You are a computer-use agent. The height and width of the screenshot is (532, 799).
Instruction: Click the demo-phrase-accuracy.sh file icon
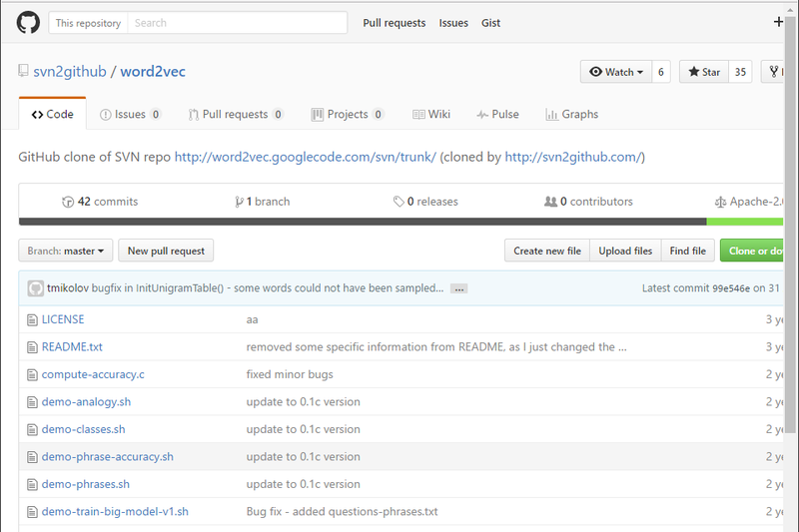coord(32,457)
